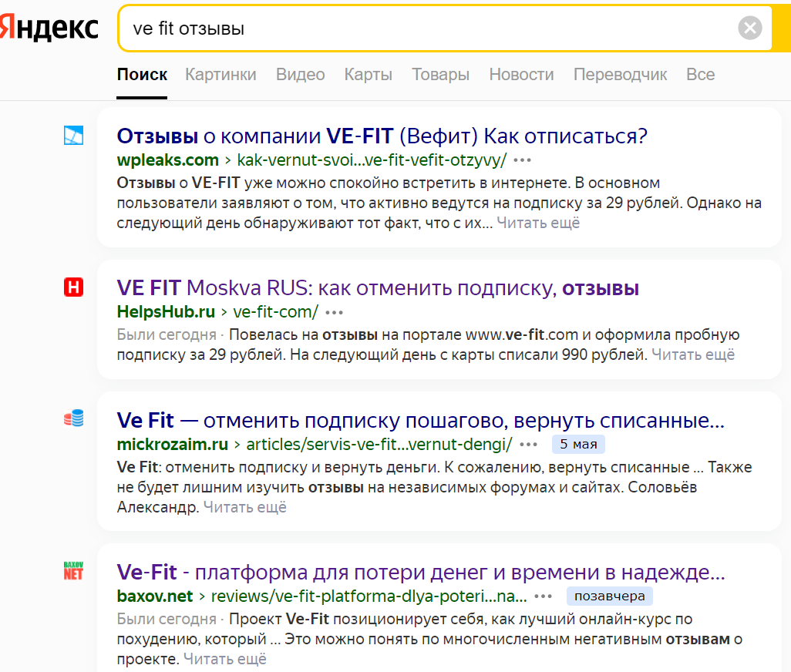Screen dimensions: 791x672
Task: Click the 'позавчера' date badge
Action: point(609,596)
